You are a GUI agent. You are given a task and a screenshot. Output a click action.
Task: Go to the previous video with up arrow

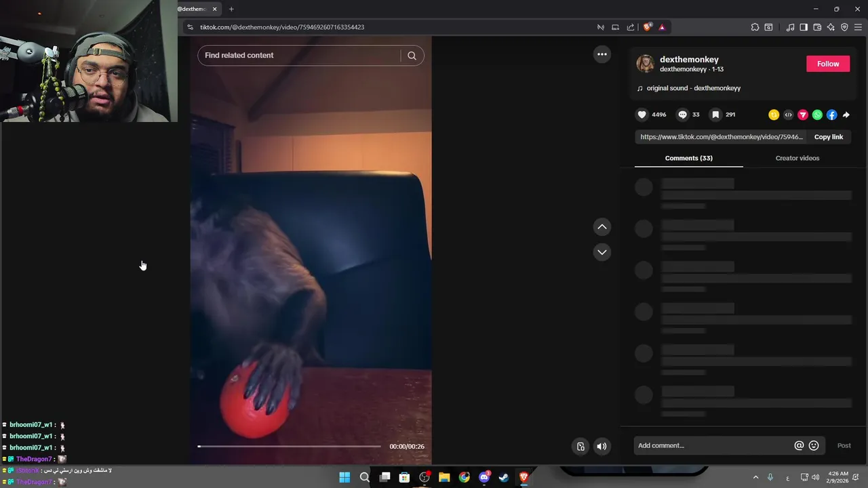pos(601,227)
